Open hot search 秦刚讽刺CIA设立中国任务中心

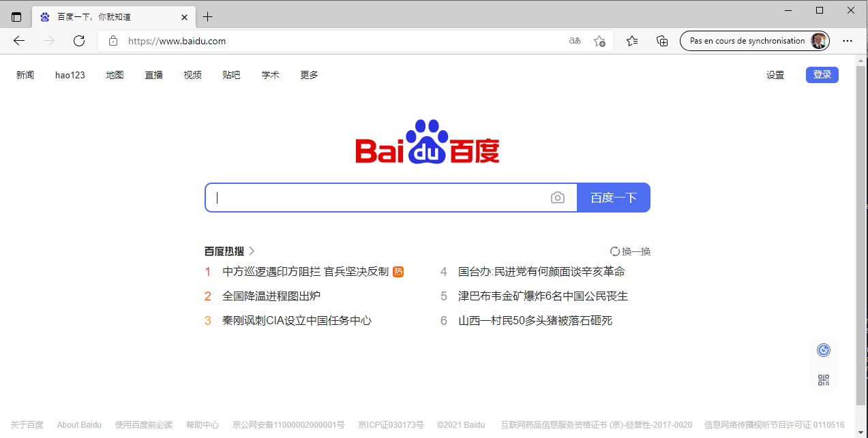pyautogui.click(x=297, y=321)
